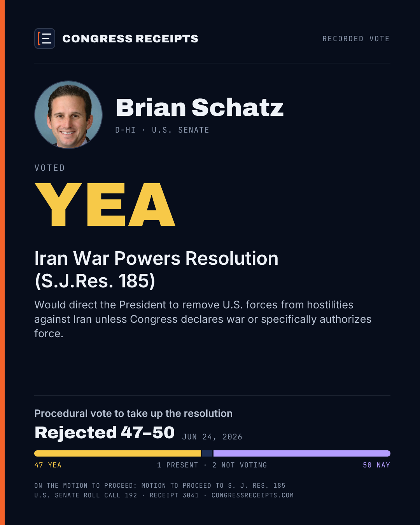This screenshot has width=420, height=525.
Task: Select the RECORDED VOTE label
Action: pyautogui.click(x=356, y=38)
